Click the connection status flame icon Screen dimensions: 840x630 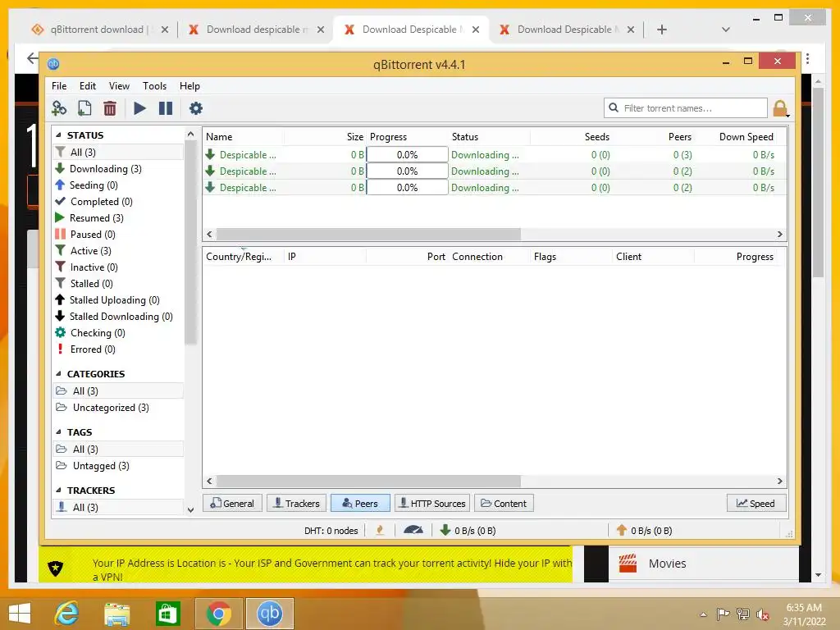380,531
